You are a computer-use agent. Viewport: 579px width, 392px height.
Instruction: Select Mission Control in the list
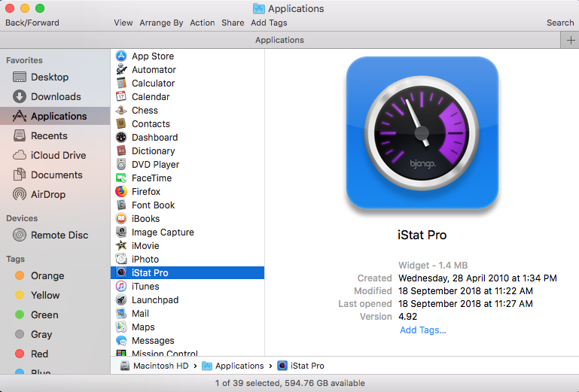(187, 353)
